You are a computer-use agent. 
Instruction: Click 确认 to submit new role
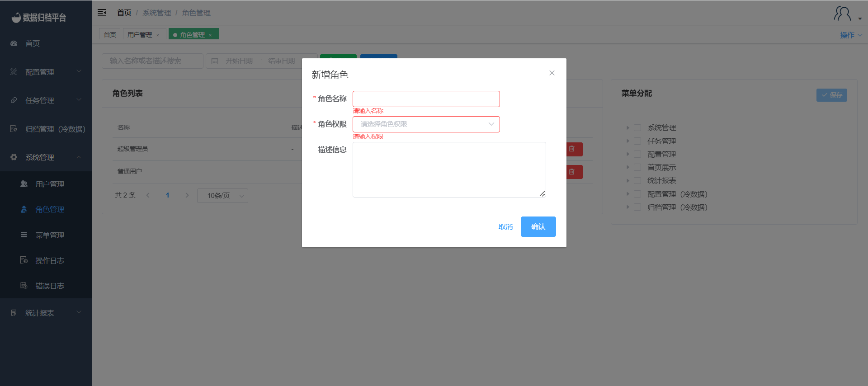pyautogui.click(x=538, y=226)
